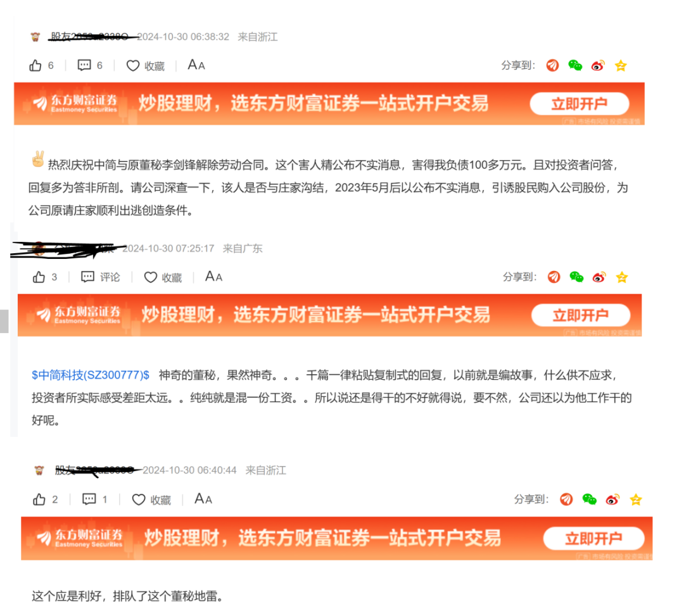
Task: Like the last post with 2 thumbs-up
Action: [45, 499]
